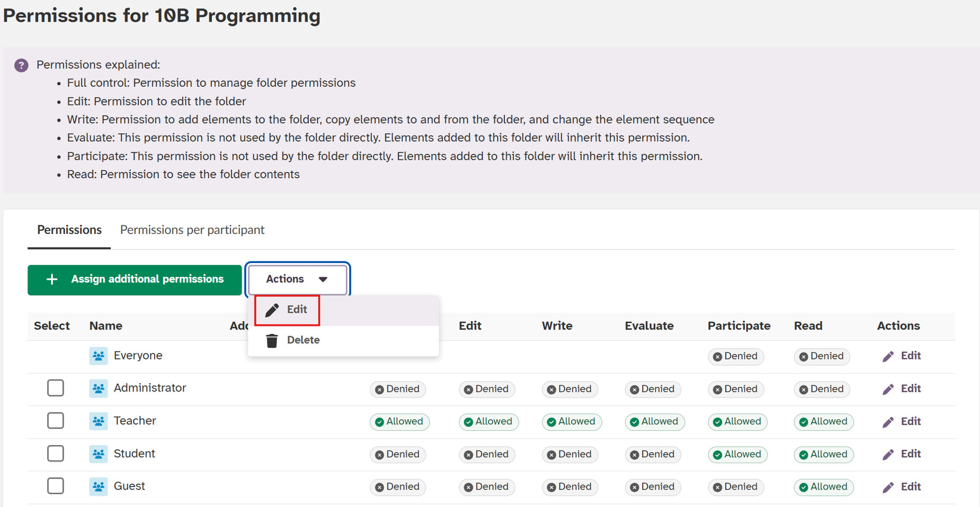980x507 pixels.
Task: Click Assign additional permissions button
Action: [135, 279]
